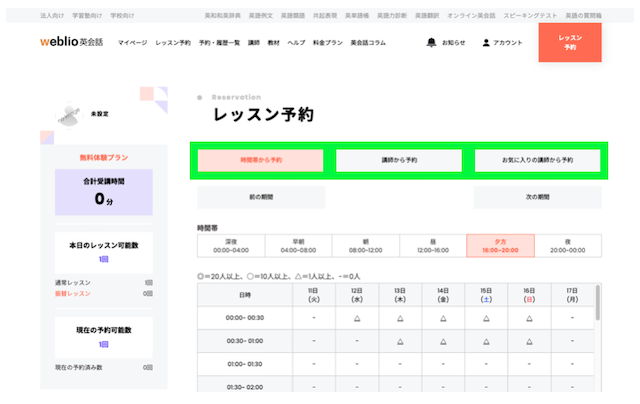This screenshot has height=404, width=640.
Task: Click the 前の期間 button
Action: pyautogui.click(x=261, y=197)
